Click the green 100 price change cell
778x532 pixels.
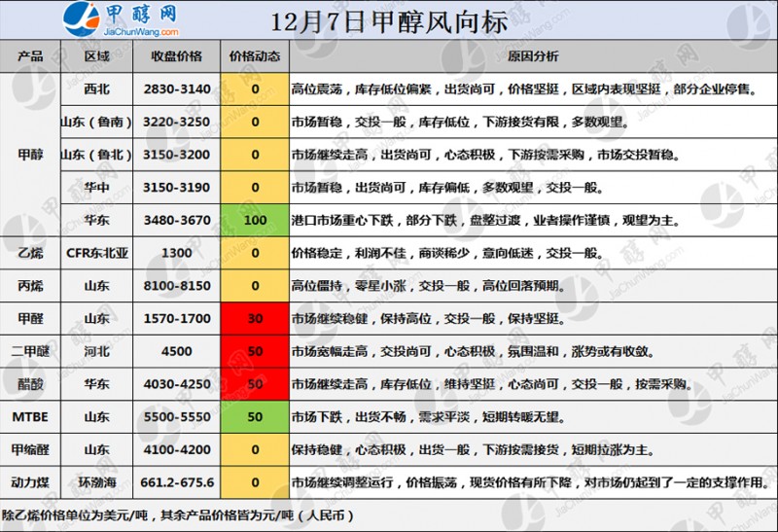tap(255, 221)
